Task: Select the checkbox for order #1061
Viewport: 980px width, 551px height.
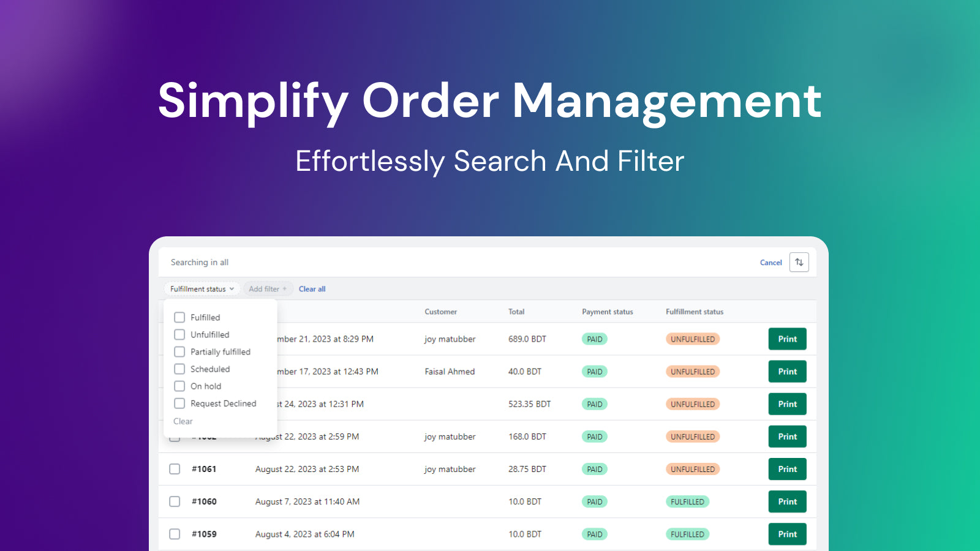Action: pos(175,468)
